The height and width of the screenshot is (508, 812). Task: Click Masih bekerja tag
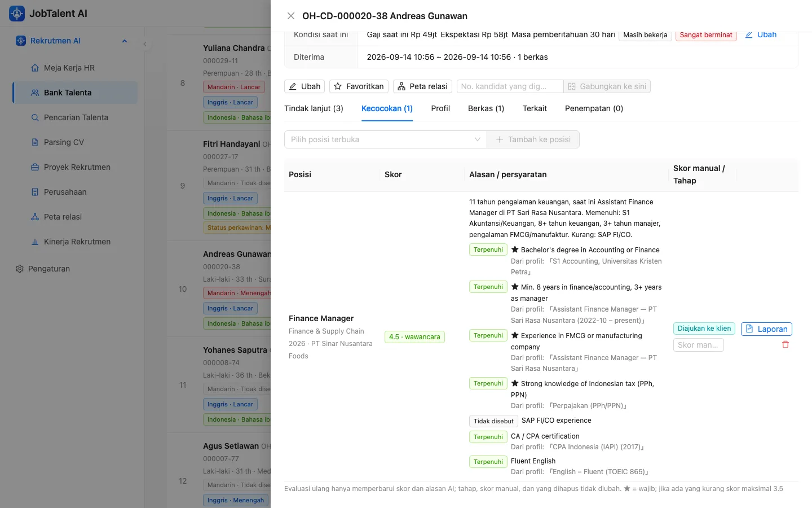(x=645, y=35)
